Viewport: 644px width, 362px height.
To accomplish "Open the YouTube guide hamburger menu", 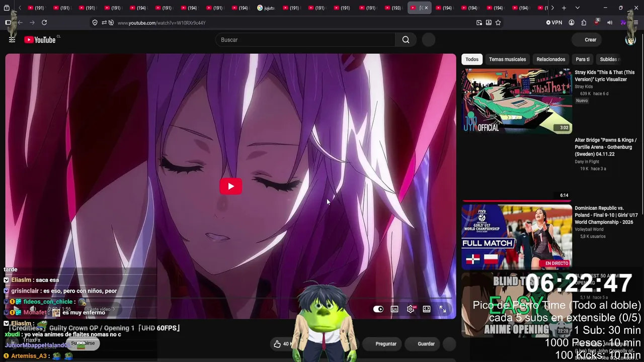I will point(12,40).
